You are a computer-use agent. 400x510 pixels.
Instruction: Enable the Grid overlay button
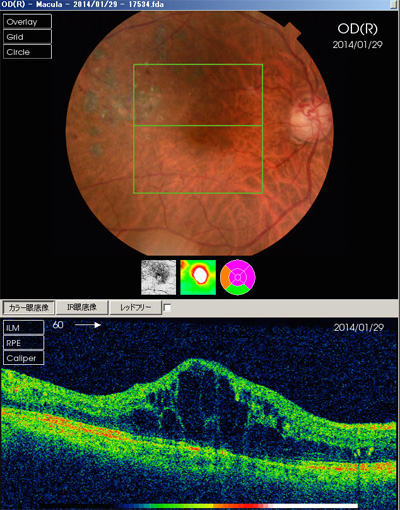coord(27,37)
